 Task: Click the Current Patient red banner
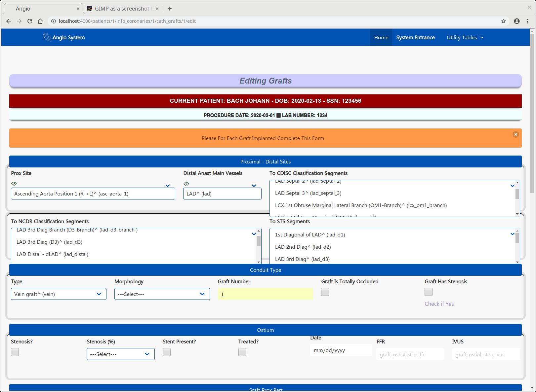[266, 101]
